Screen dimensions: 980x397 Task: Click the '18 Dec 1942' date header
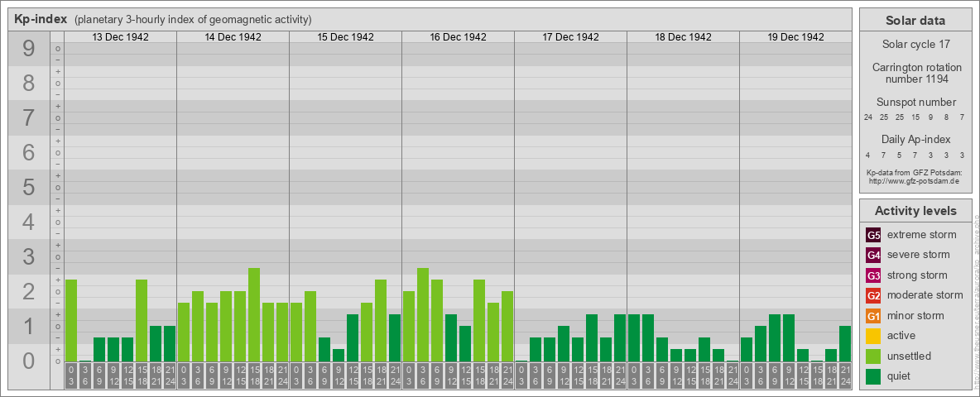pos(683,37)
